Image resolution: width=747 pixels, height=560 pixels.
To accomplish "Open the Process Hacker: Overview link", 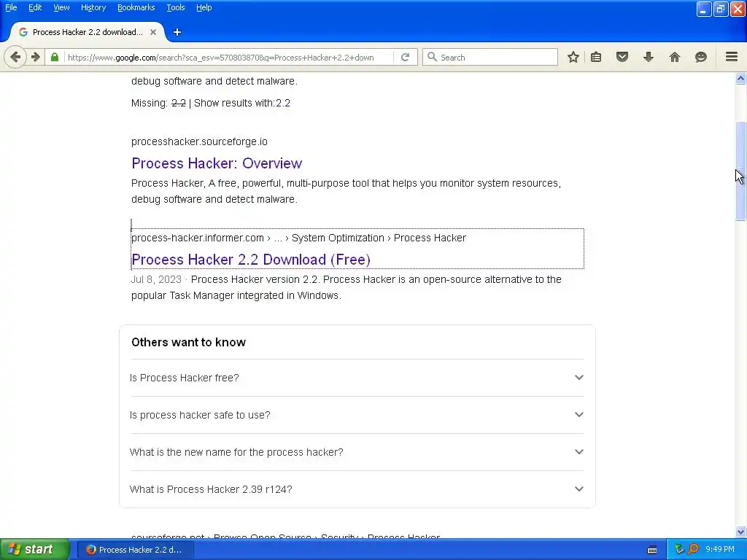I will tap(217, 163).
